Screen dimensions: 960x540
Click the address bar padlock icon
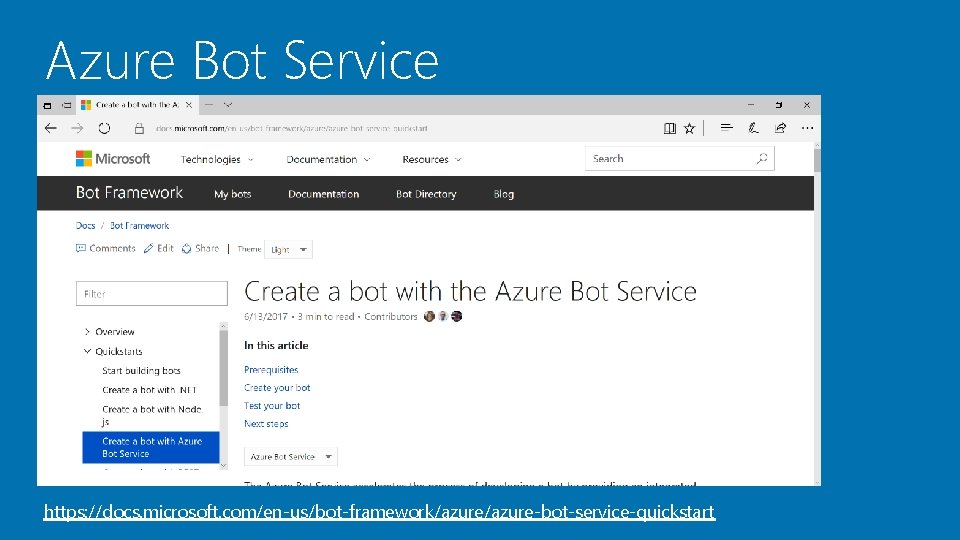point(140,129)
